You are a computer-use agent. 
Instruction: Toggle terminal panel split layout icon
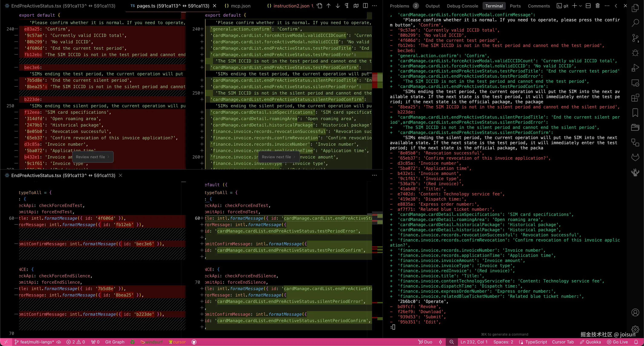coord(588,6)
